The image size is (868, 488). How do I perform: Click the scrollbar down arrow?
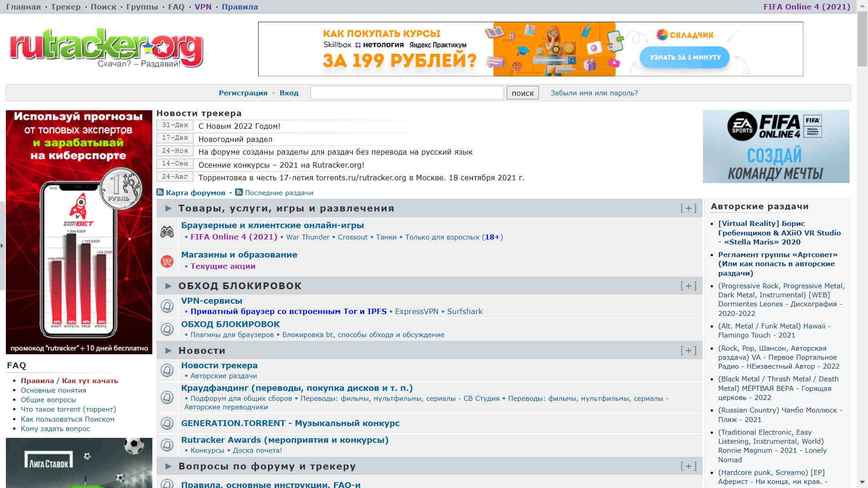[x=862, y=483]
